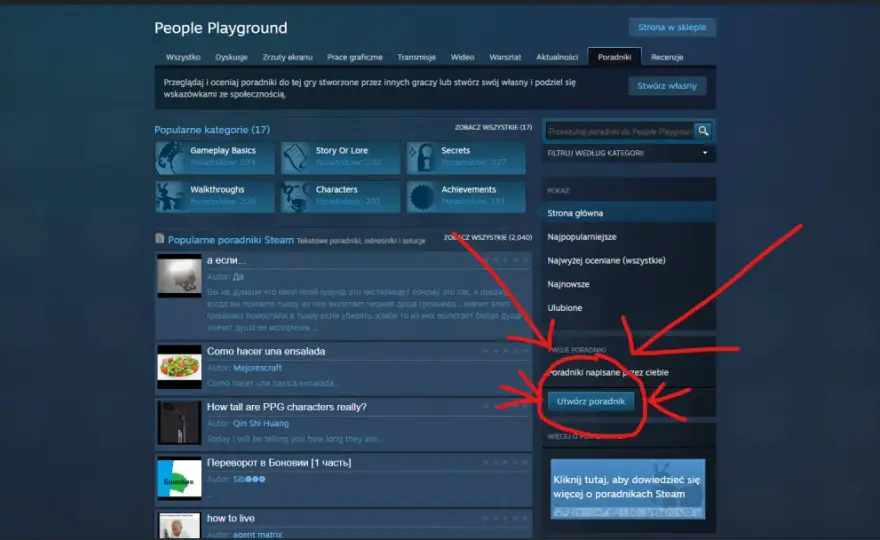
Task: Open guide How tall are PPG characters really?
Action: (286, 407)
